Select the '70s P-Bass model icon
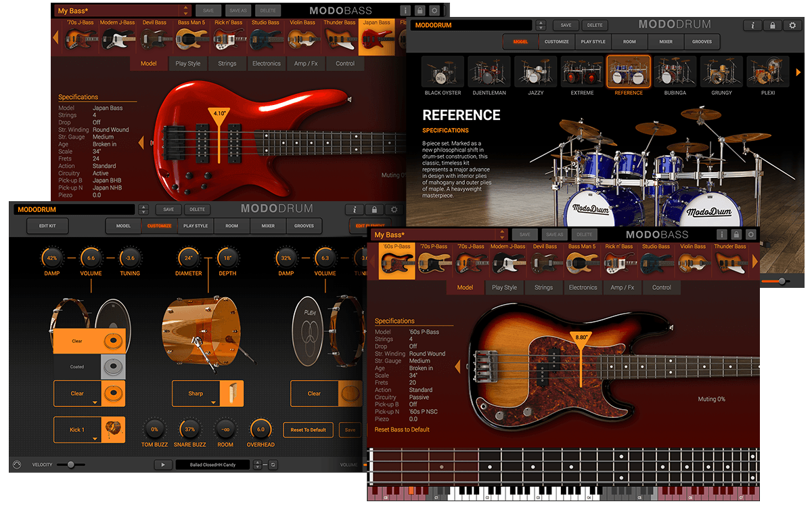This screenshot has height=508, width=812. click(434, 261)
